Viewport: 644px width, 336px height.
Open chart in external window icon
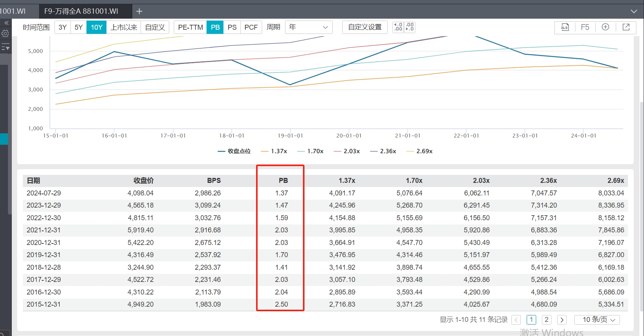point(626,27)
